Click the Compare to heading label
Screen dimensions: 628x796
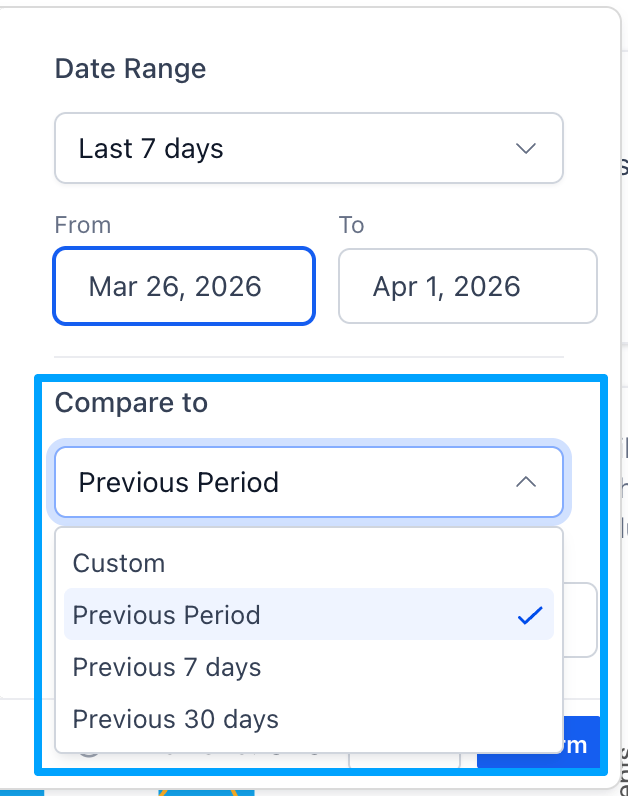pyautogui.click(x=131, y=403)
